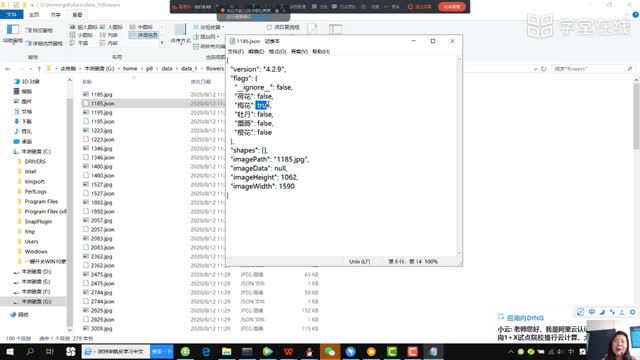This screenshot has width=640, height=360.
Task: Open the group by dropdown
Action: tap(209, 27)
